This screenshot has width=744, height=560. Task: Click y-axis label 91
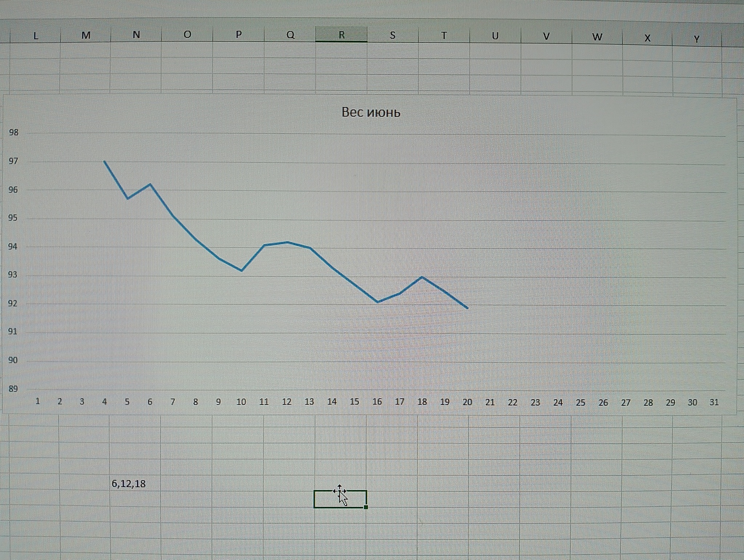click(13, 331)
